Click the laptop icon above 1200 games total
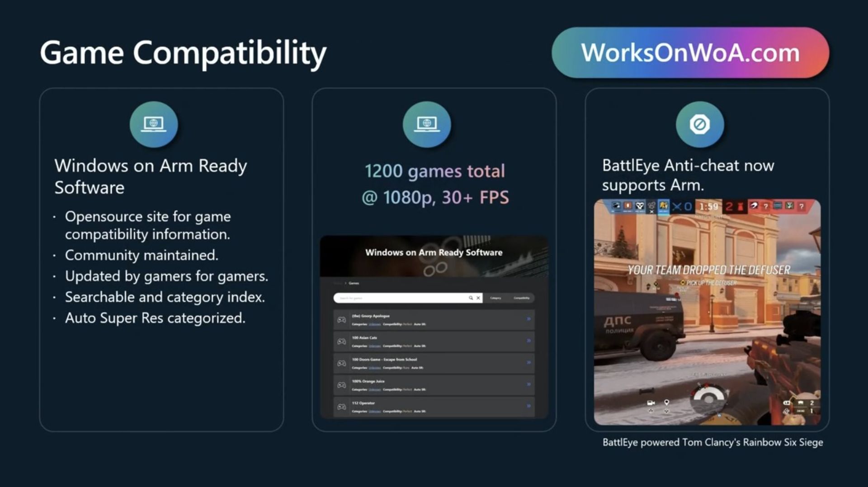Screen dimensions: 868x487 (x=427, y=124)
